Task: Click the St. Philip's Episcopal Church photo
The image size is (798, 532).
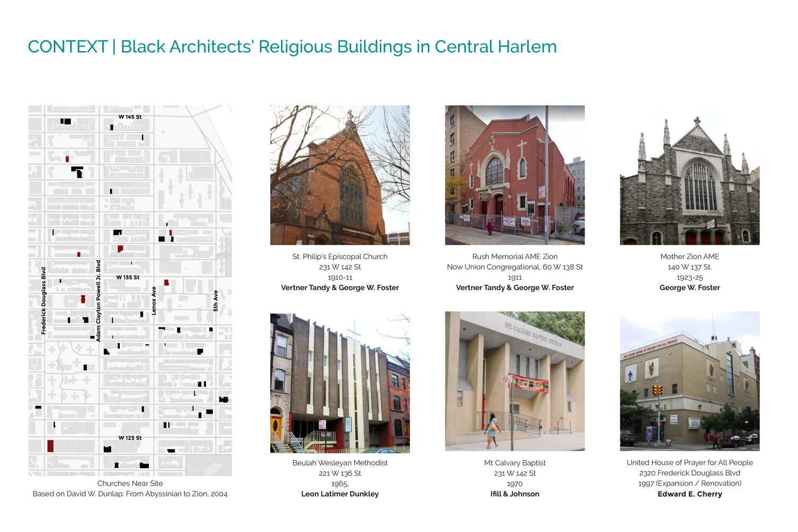Action: click(x=340, y=175)
